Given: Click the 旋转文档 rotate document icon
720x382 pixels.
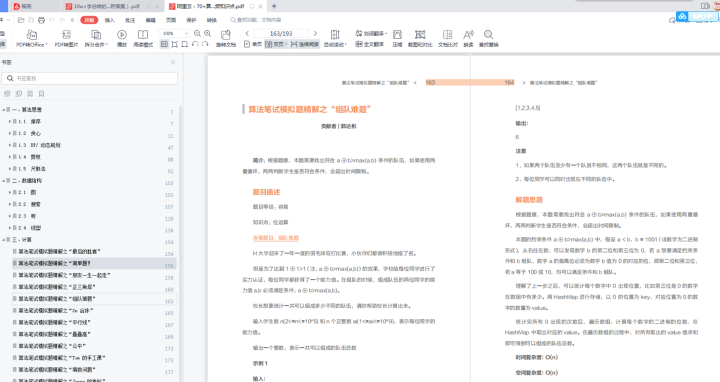Looking at the screenshot, I should 225,39.
